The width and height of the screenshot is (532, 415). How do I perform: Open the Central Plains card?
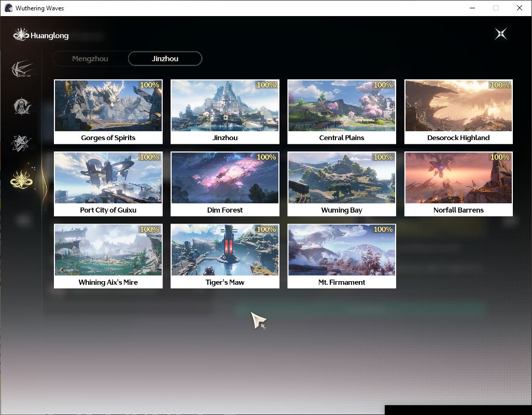coord(342,112)
